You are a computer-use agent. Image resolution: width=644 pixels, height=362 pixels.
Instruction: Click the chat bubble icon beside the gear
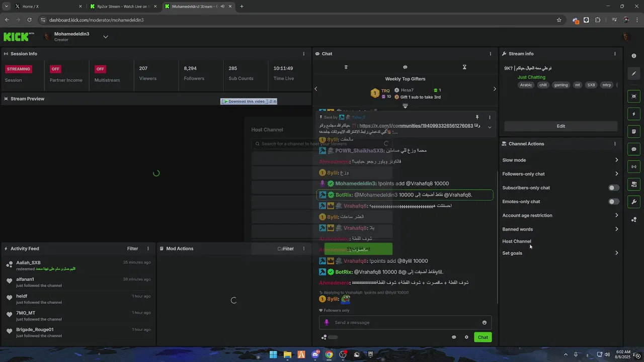click(454, 337)
